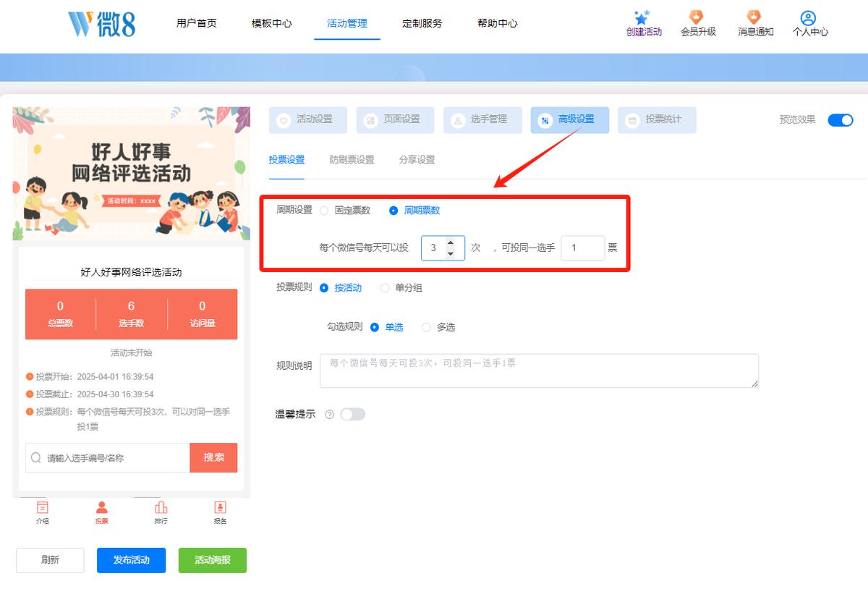The height and width of the screenshot is (592, 868).
Task: Click the 访问量 counter
Action: tap(202, 314)
